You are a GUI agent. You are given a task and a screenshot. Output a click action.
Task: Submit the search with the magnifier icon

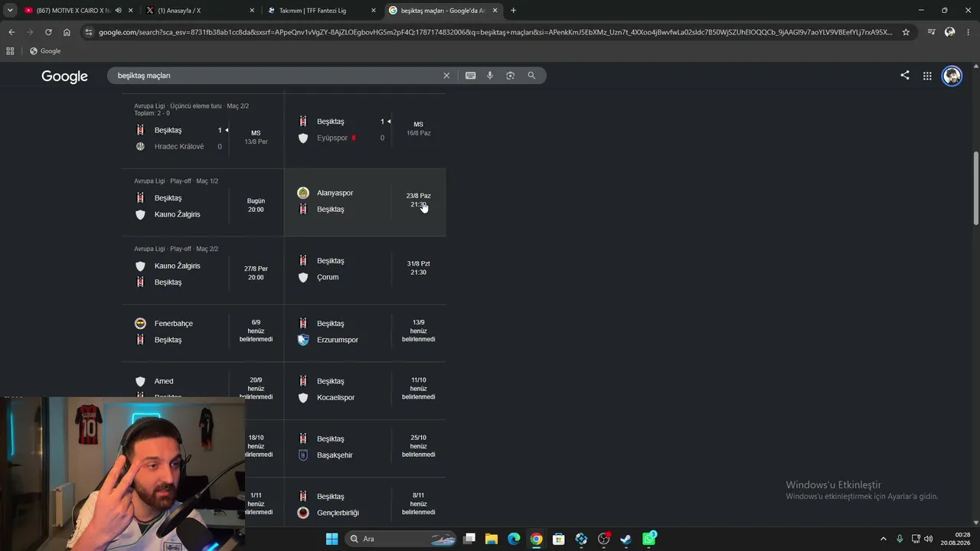click(531, 76)
